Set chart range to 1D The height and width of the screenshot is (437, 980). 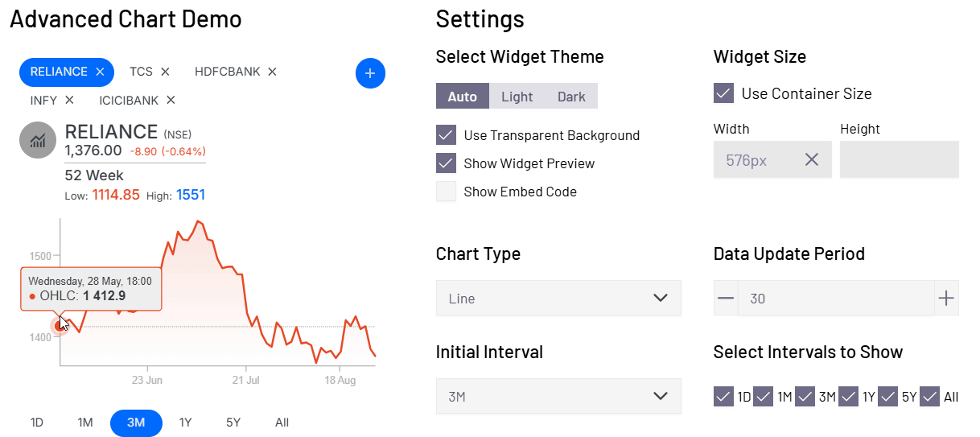pyautogui.click(x=37, y=423)
